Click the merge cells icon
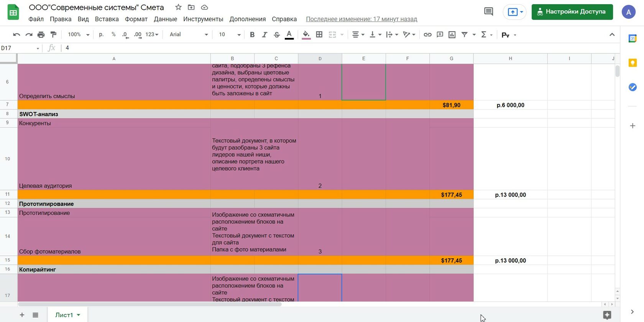Image resolution: width=644 pixels, height=322 pixels. pos(332,34)
